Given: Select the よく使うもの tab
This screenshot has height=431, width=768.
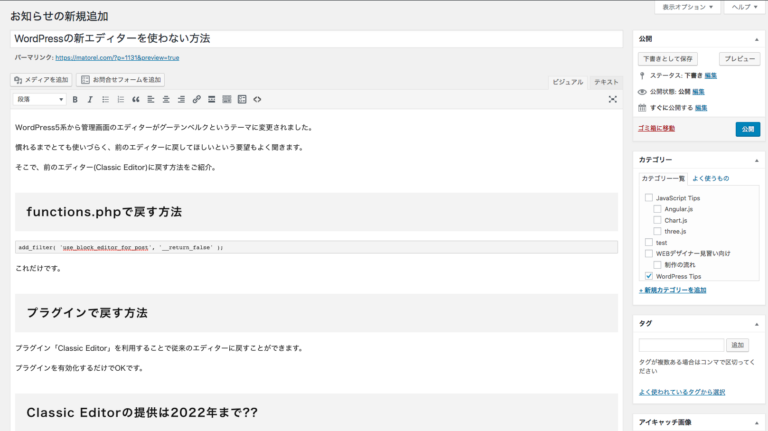Looking at the screenshot, I should (x=711, y=179).
